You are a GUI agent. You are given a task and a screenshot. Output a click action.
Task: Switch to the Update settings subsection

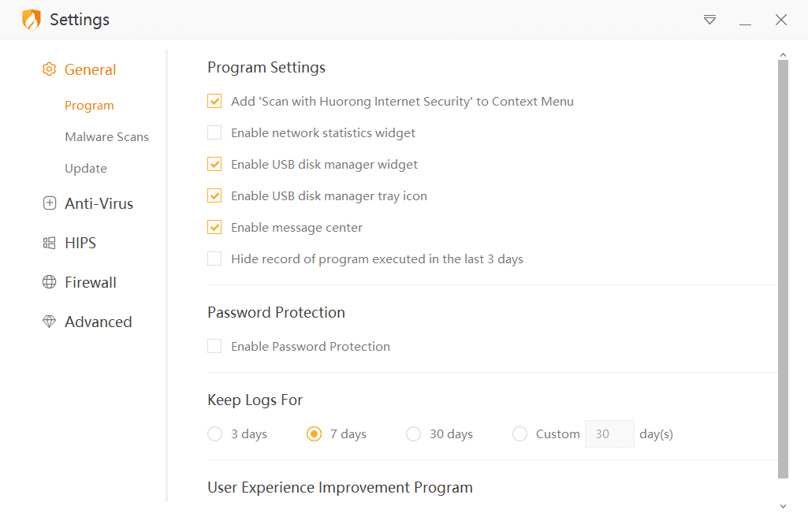[86, 168]
